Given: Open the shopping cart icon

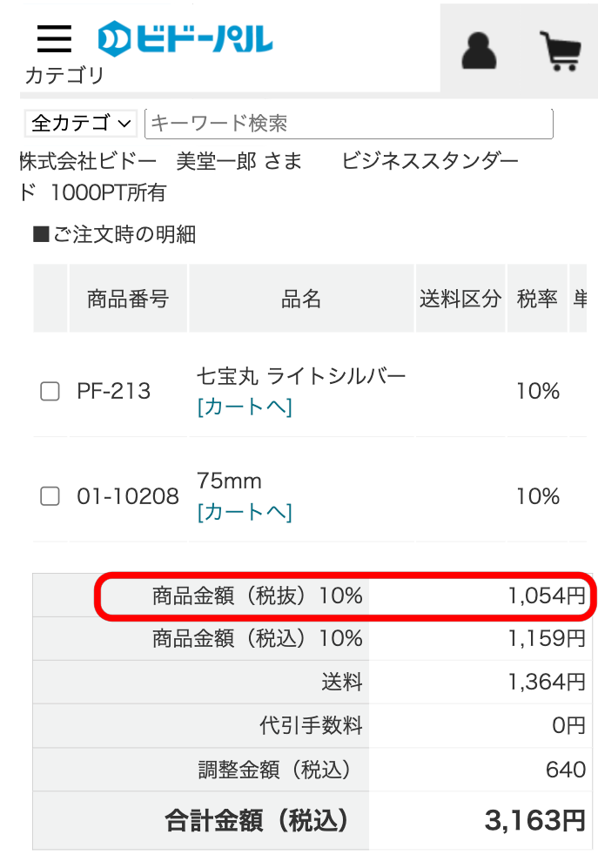Looking at the screenshot, I should point(561,51).
